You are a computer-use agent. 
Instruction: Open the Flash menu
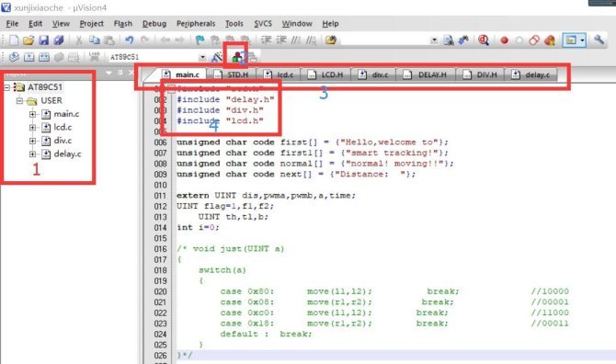123,24
